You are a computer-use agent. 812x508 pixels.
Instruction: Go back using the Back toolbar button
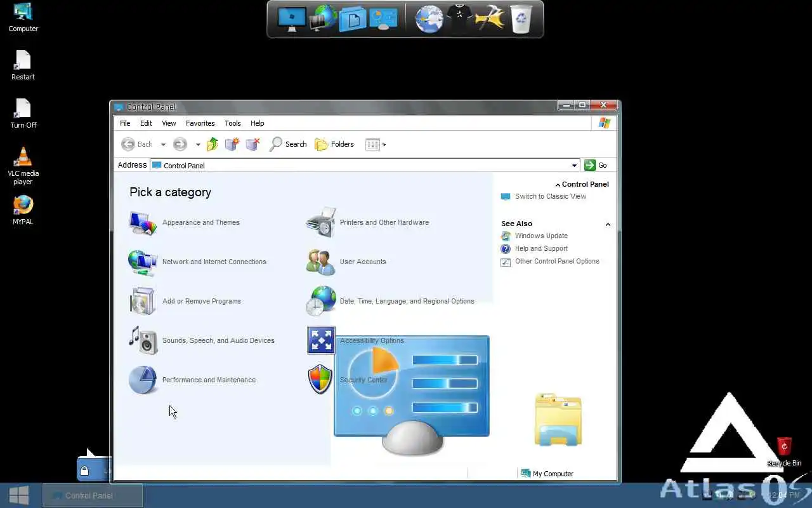137,144
